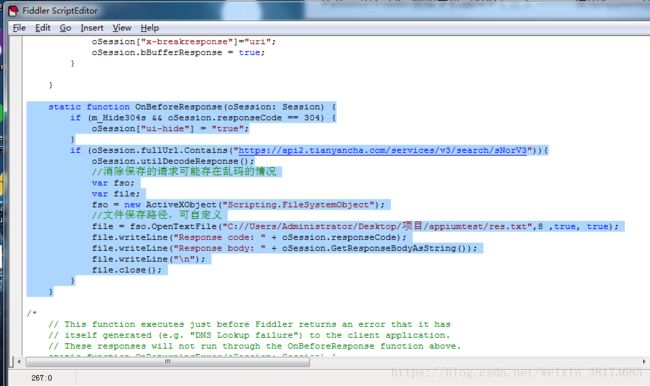Open the tianyancha API URL link in code
This screenshot has width=650, height=386.
[382, 150]
